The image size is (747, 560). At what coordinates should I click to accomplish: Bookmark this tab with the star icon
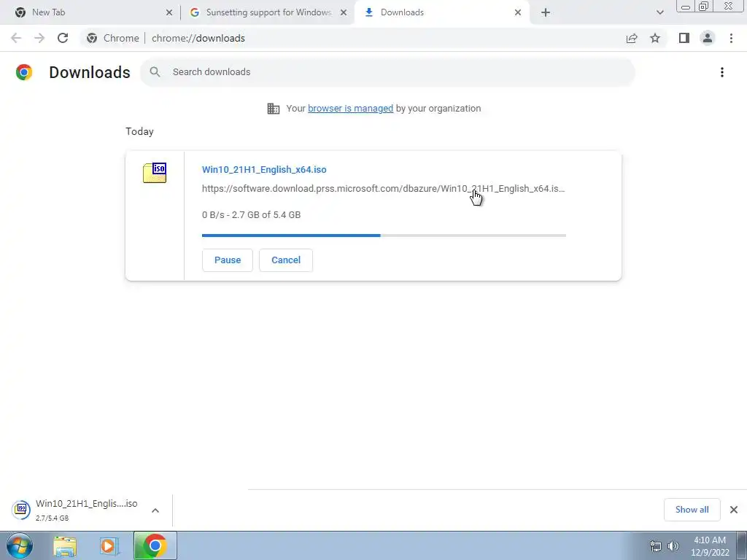click(655, 38)
